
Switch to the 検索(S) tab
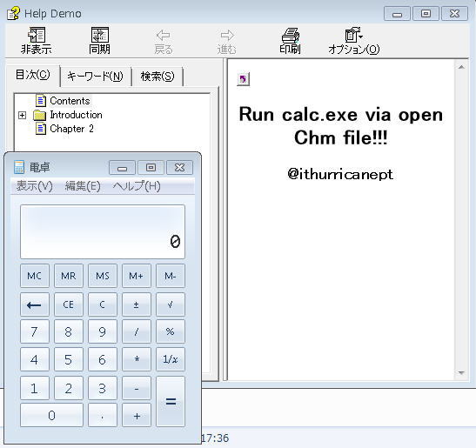(158, 77)
